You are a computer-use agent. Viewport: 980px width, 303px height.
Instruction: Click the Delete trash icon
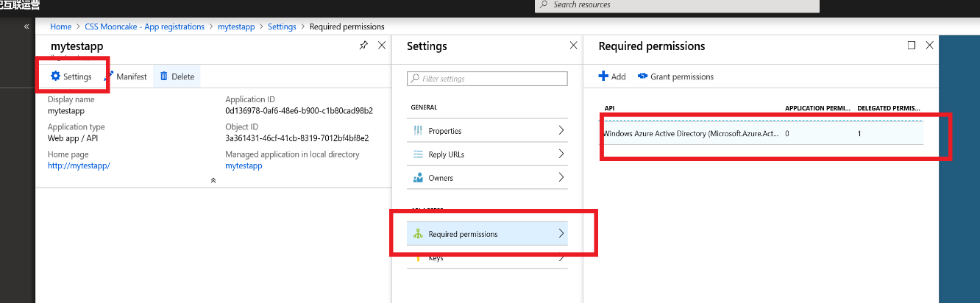163,76
